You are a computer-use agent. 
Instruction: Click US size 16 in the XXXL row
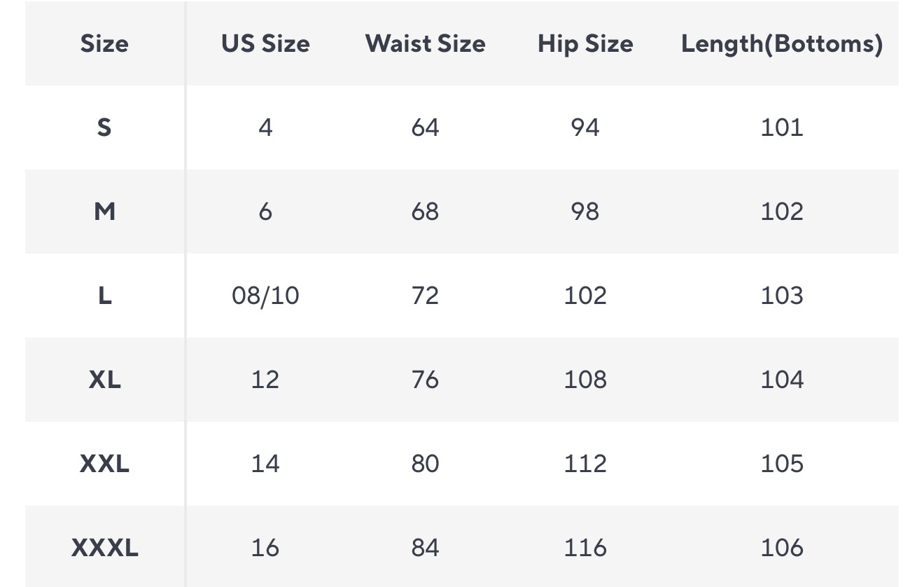click(x=265, y=548)
